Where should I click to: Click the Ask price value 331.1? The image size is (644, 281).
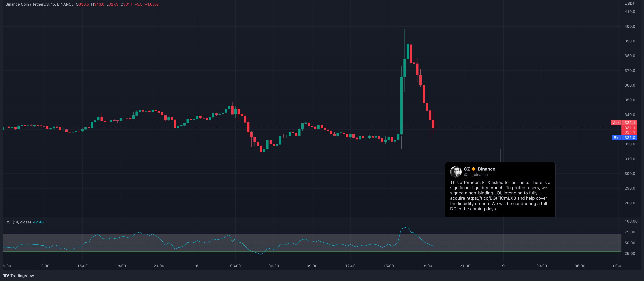(629, 123)
